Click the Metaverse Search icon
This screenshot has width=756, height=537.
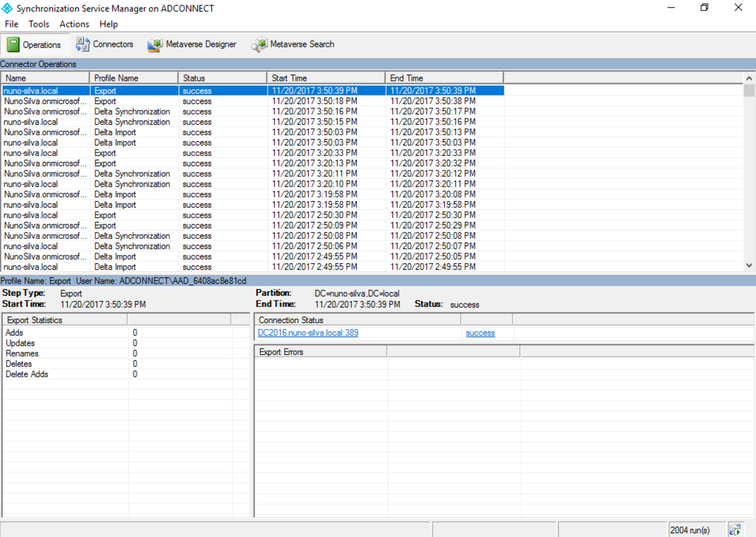259,44
